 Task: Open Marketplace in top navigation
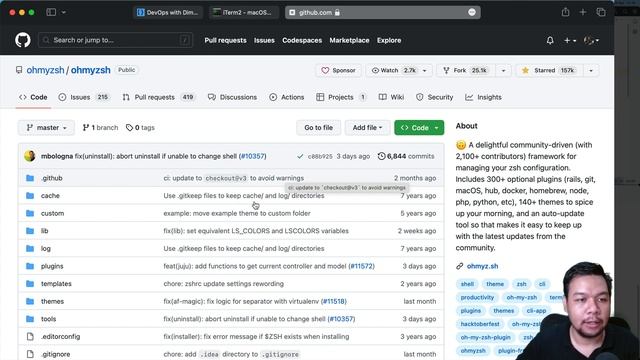(x=349, y=40)
